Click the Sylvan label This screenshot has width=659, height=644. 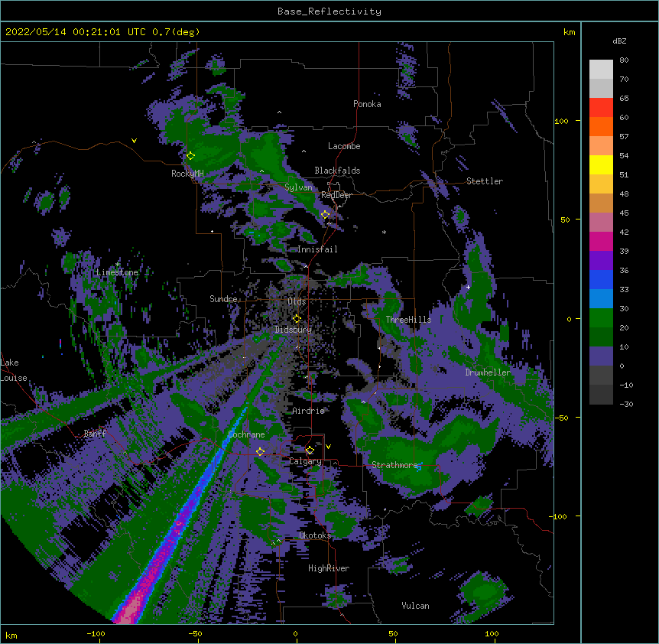click(x=298, y=187)
